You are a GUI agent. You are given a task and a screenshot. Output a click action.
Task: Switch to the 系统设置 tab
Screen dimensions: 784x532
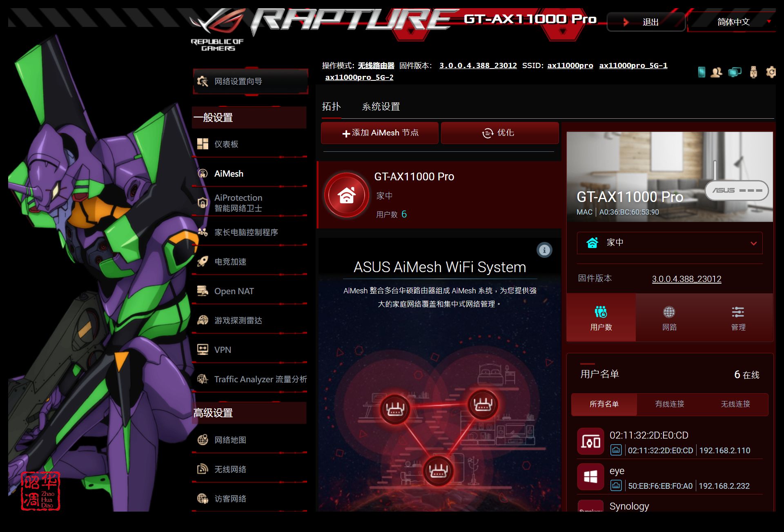coord(381,106)
